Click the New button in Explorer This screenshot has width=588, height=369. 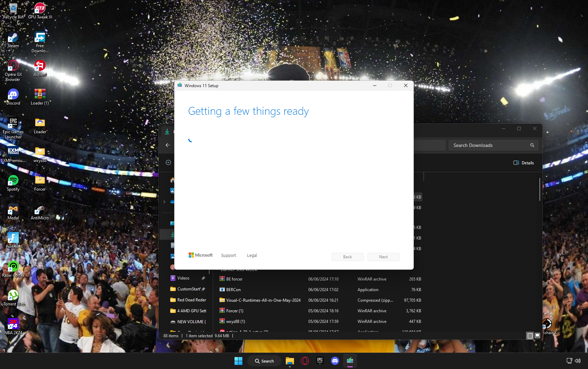coord(169,163)
